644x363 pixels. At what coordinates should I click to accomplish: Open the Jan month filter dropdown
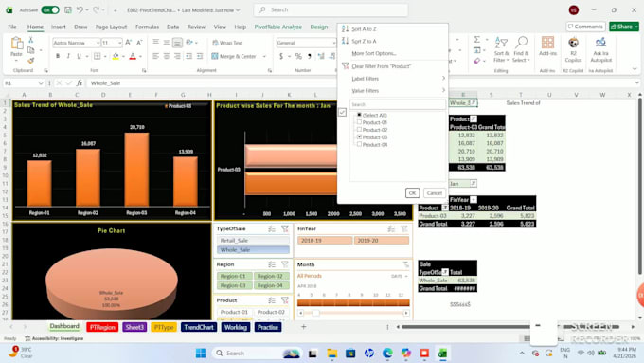(x=474, y=183)
